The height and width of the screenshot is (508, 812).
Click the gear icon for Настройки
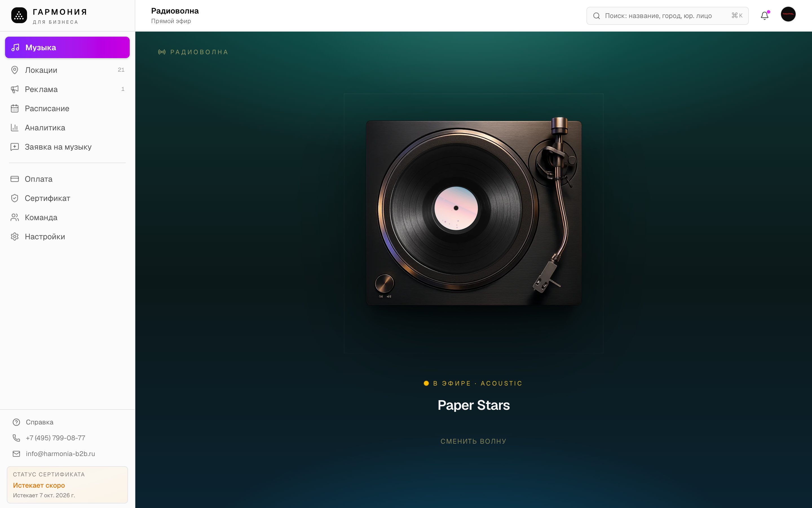click(15, 236)
